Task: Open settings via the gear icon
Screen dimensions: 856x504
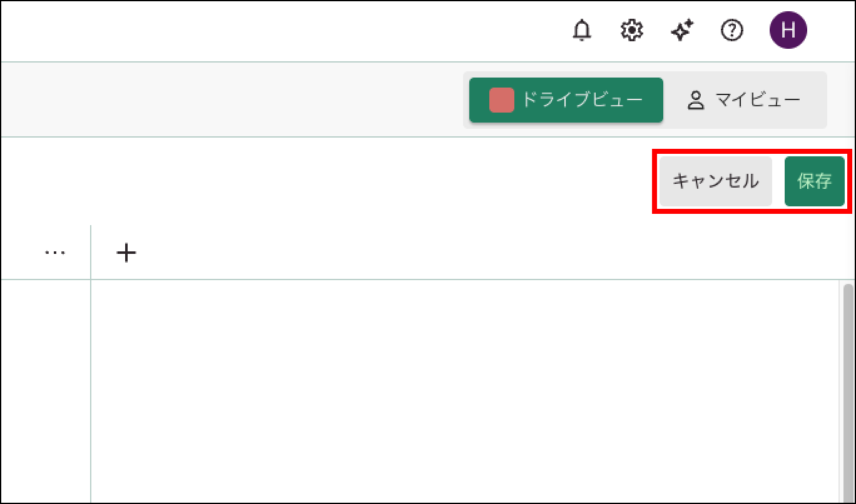Action: [632, 30]
